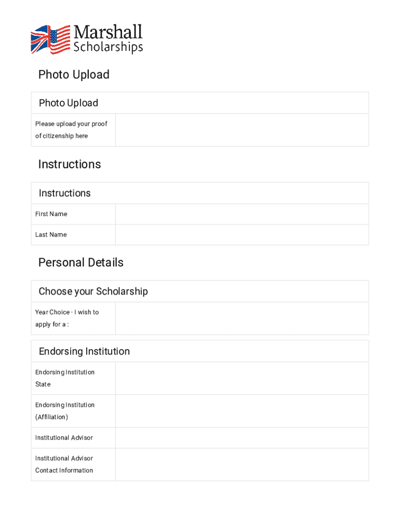Click the Endorsing Institution section header

(x=84, y=352)
